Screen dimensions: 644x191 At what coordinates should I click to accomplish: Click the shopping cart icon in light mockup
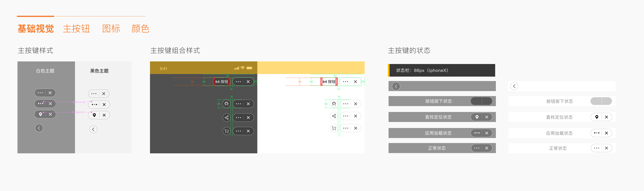pos(334,128)
